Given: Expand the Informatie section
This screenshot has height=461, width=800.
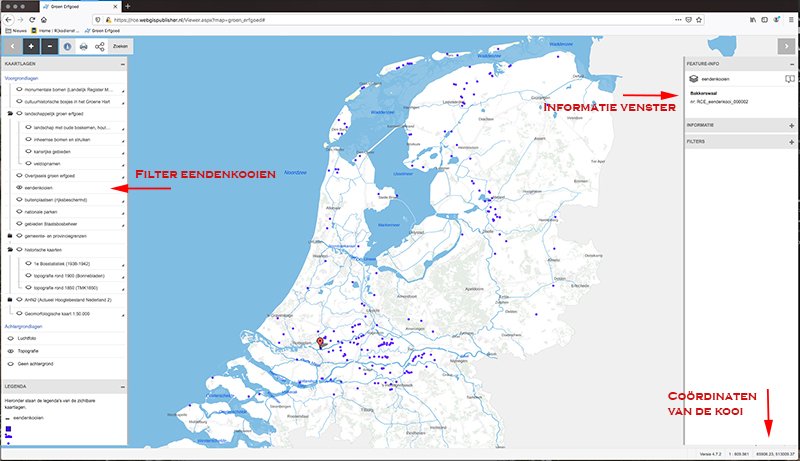Looking at the screenshot, I should pyautogui.click(x=790, y=125).
